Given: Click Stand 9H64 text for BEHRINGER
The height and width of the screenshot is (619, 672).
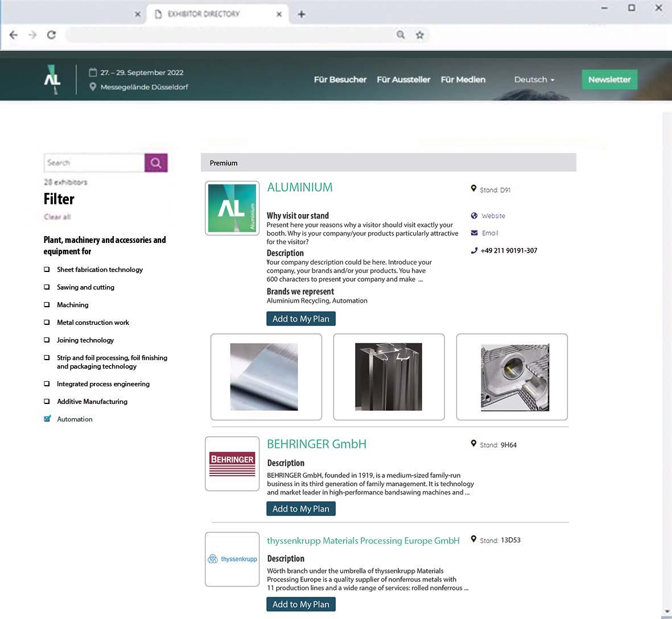Looking at the screenshot, I should (x=498, y=445).
